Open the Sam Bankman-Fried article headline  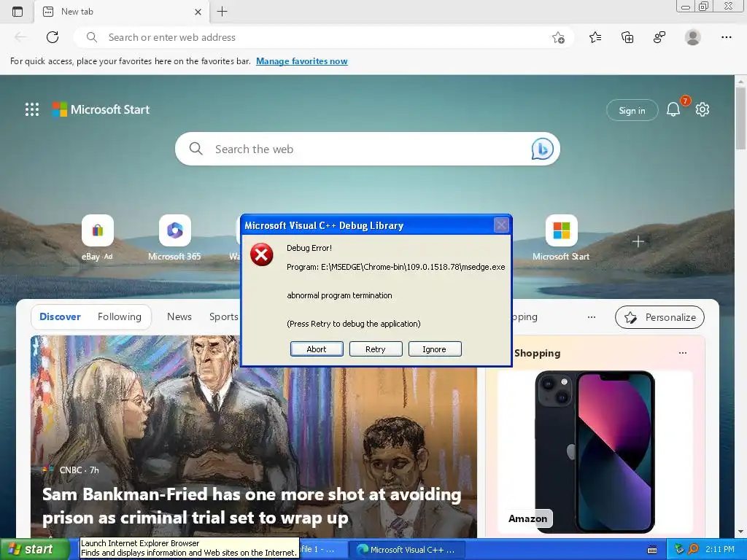coord(252,506)
